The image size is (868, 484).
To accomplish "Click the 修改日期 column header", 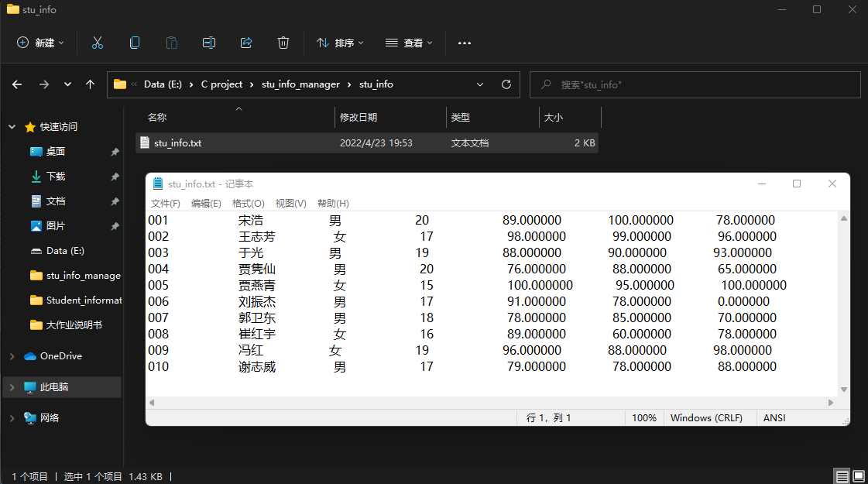I will coord(359,118).
